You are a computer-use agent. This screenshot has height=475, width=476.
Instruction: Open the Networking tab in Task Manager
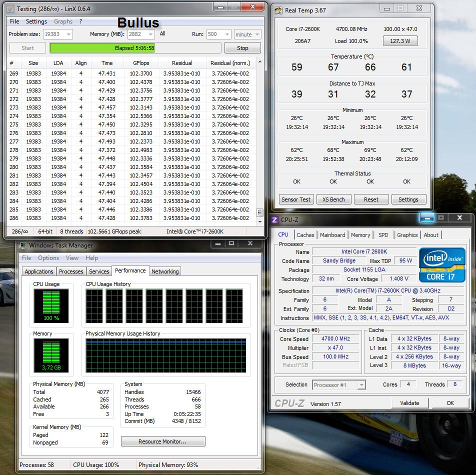click(x=165, y=271)
